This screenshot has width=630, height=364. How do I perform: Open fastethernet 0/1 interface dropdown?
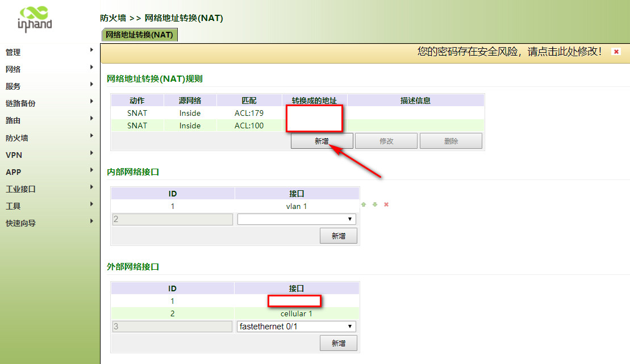[x=296, y=327]
